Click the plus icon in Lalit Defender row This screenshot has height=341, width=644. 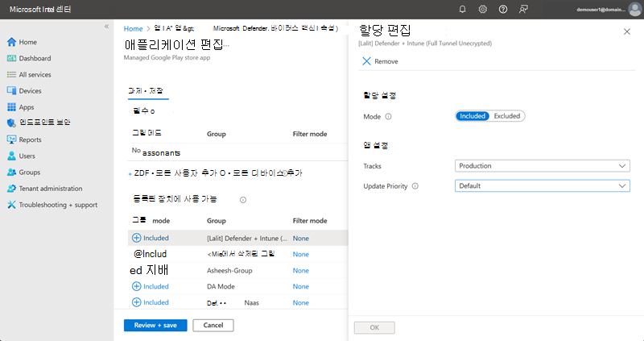coord(136,238)
